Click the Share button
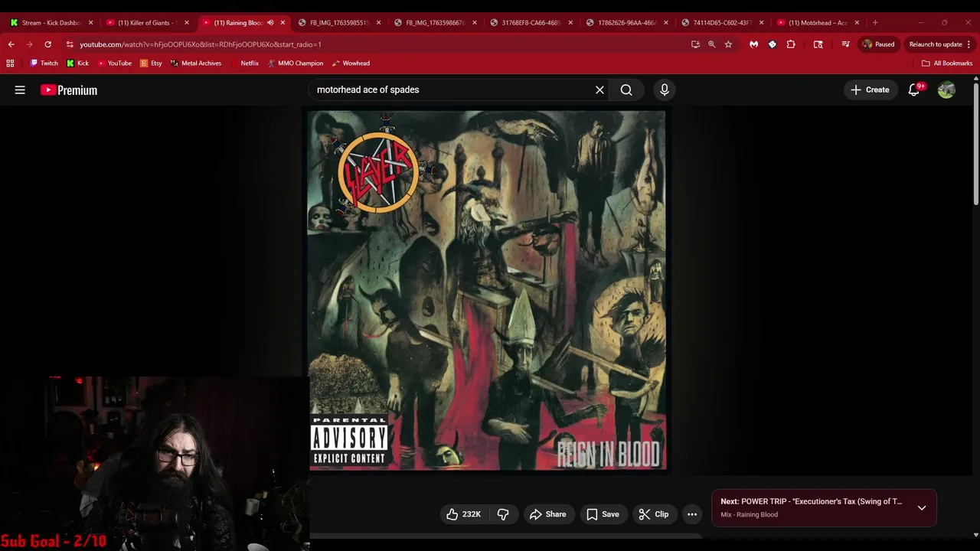Viewport: 980px width, 551px height. click(x=547, y=514)
